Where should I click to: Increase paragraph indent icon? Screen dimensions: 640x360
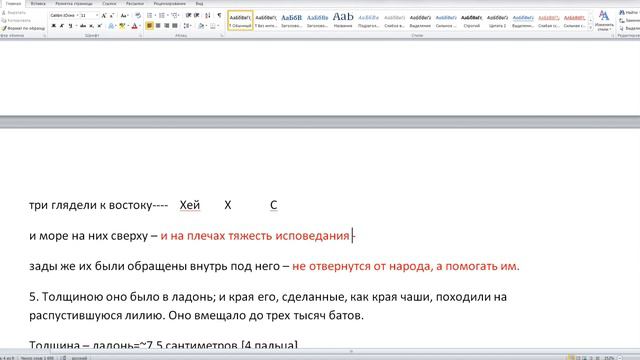(x=197, y=16)
